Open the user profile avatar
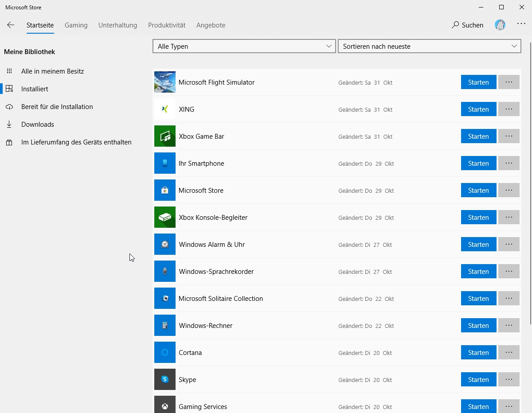The image size is (532, 413). (500, 25)
